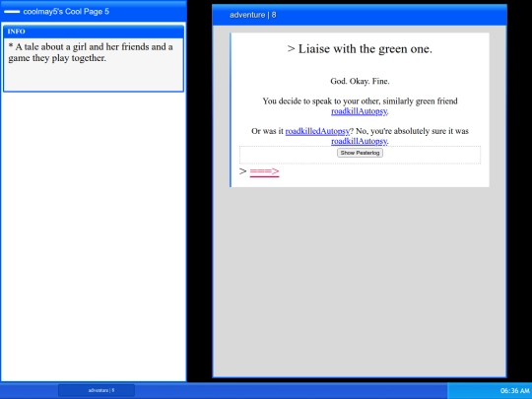Screen dimensions: 532x399
Task: Open the last roadkillAutopsy link after 'sure it was'
Action: [359, 141]
